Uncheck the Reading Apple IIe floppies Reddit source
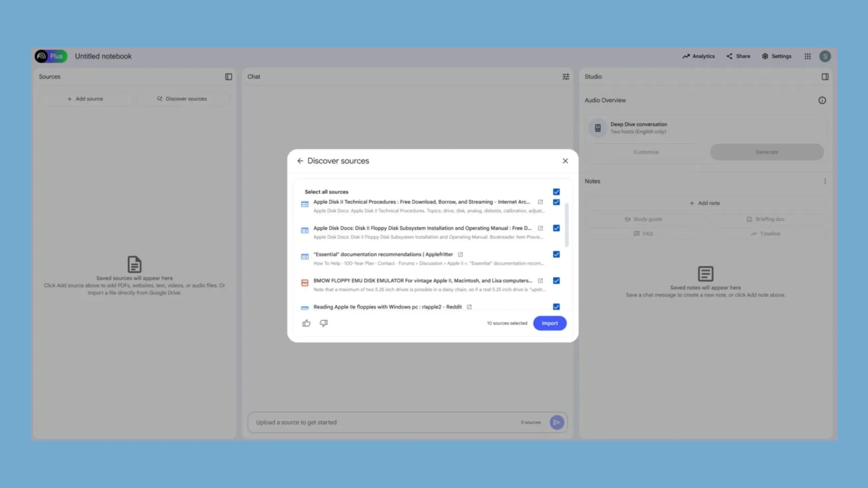This screenshot has width=868, height=488. coord(556,307)
